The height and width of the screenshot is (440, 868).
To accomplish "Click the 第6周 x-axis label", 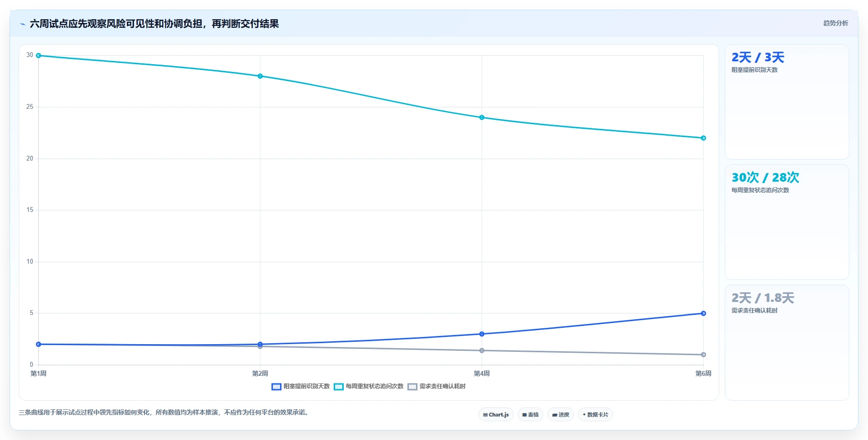I will pos(703,373).
